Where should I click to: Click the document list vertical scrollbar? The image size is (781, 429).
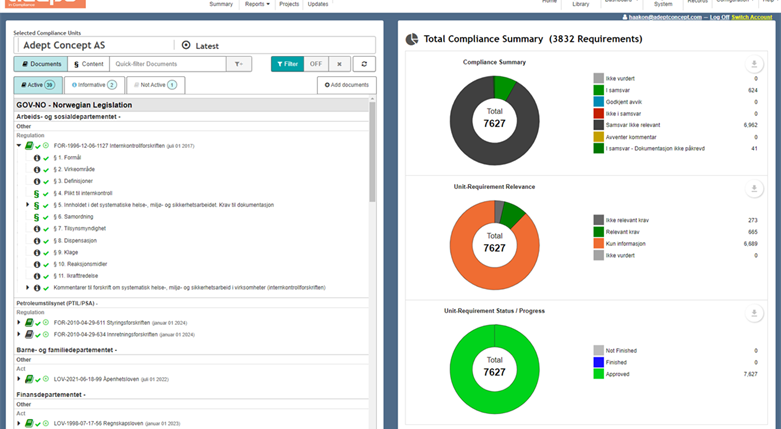click(372, 151)
